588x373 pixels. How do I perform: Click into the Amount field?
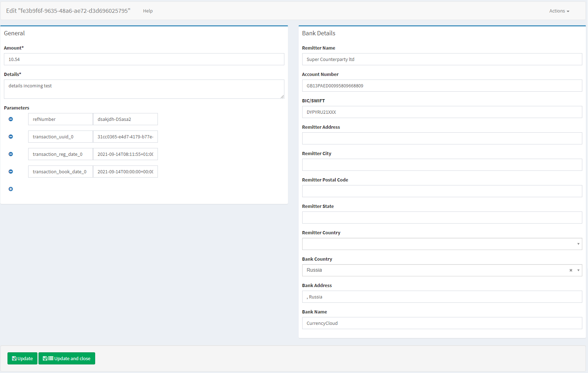(x=144, y=59)
